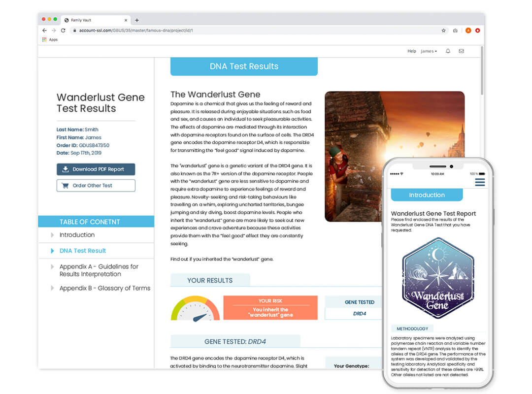Click the DNA Test Results banner
The image size is (532, 394).
pos(244,66)
